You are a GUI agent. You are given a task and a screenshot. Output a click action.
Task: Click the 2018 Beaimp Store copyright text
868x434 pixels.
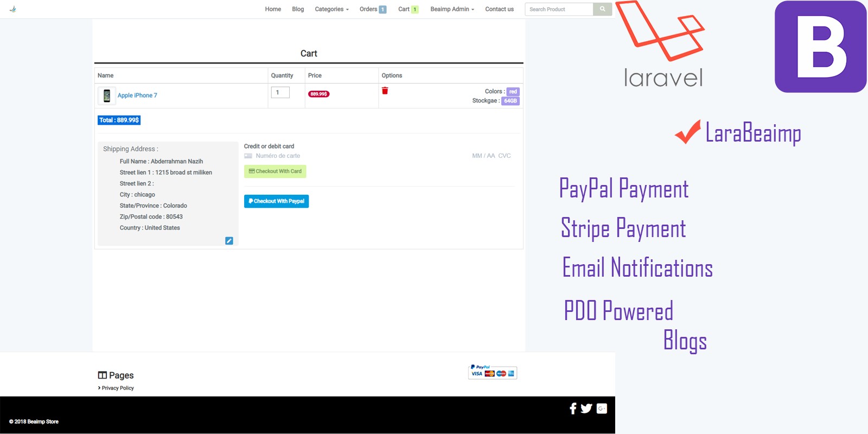click(x=34, y=422)
